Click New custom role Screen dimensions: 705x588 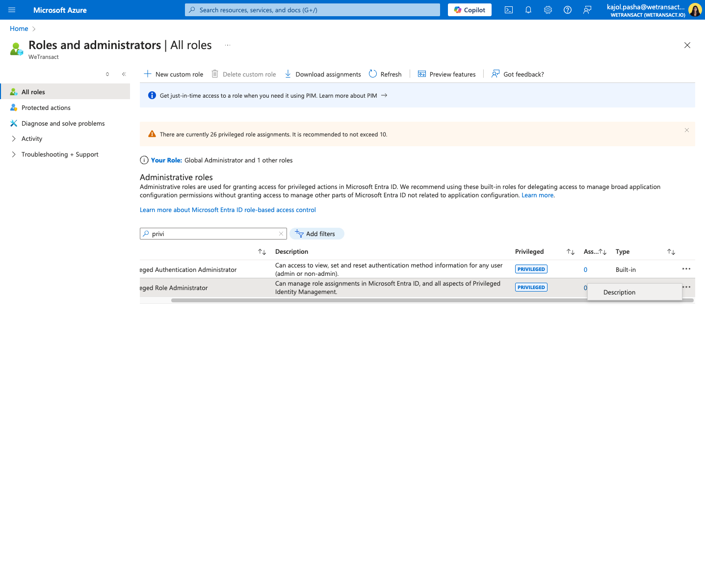173,74
